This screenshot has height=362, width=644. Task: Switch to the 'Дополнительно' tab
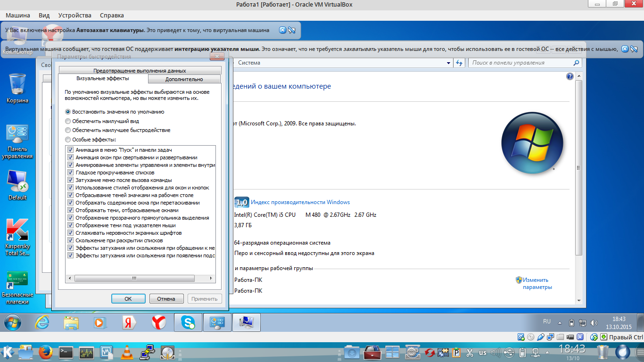point(184,79)
